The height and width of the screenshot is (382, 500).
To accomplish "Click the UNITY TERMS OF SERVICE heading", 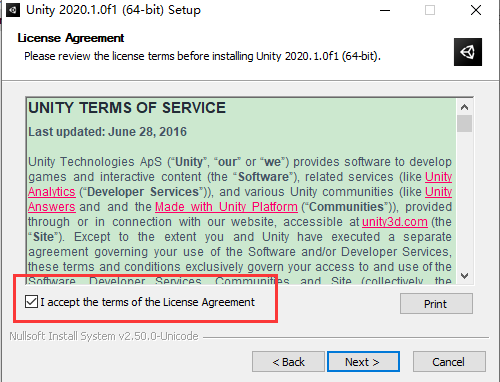I will pos(127,108).
